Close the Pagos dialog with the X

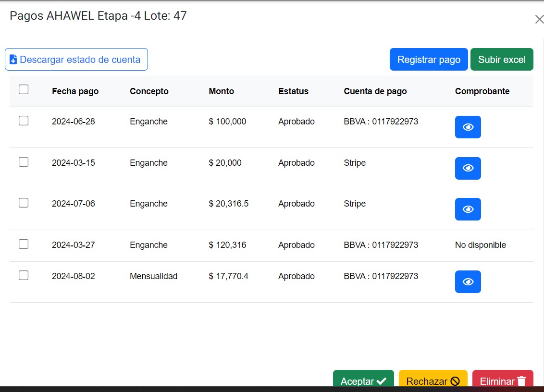click(539, 19)
